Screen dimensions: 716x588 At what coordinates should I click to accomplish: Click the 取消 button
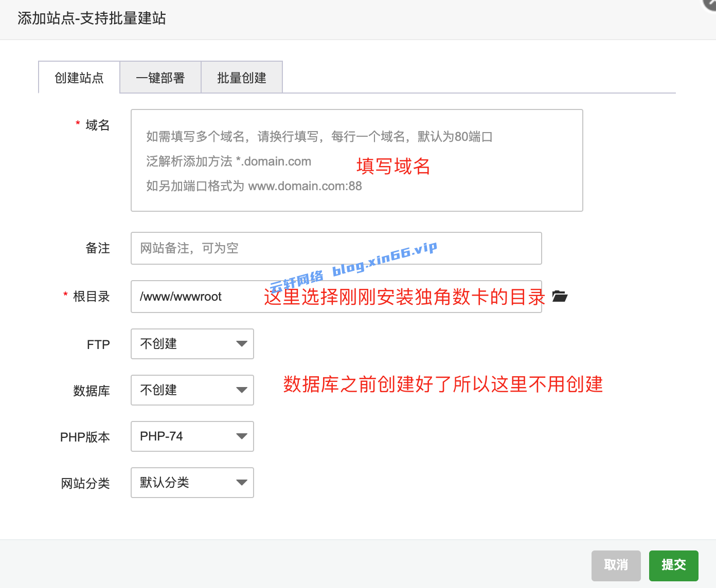click(616, 565)
